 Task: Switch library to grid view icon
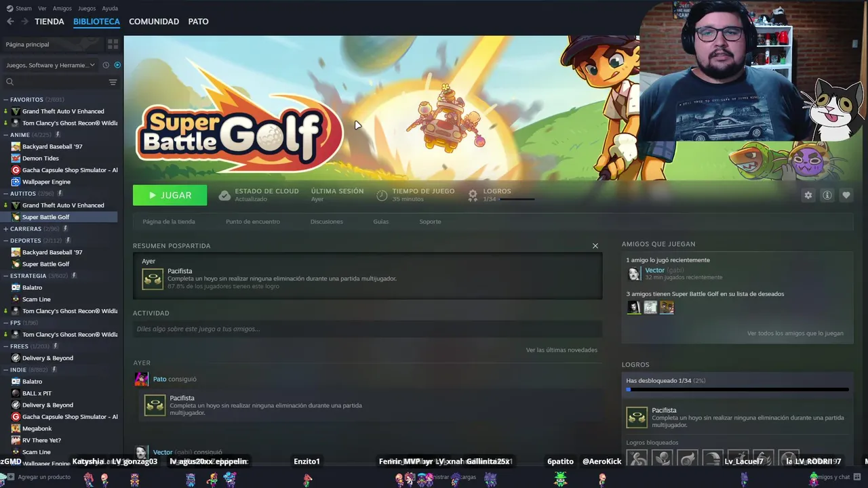click(113, 44)
